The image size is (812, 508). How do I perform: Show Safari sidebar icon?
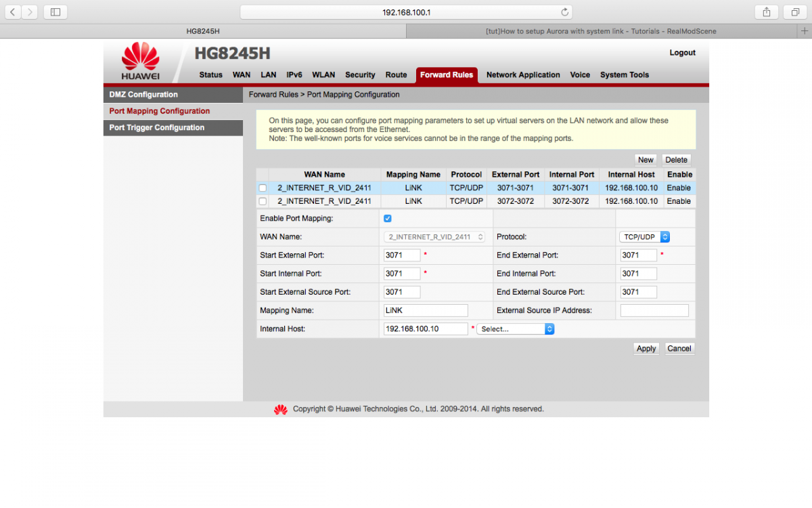coord(55,12)
